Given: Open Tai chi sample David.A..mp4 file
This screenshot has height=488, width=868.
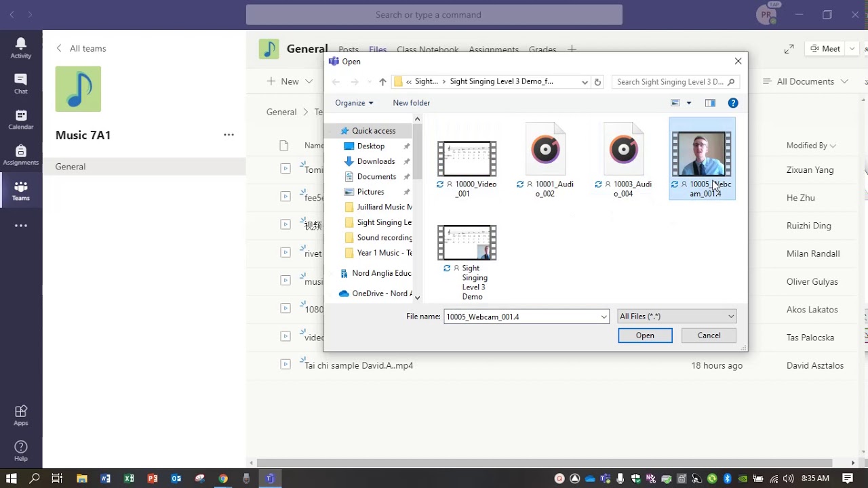Looking at the screenshot, I should 359,365.
